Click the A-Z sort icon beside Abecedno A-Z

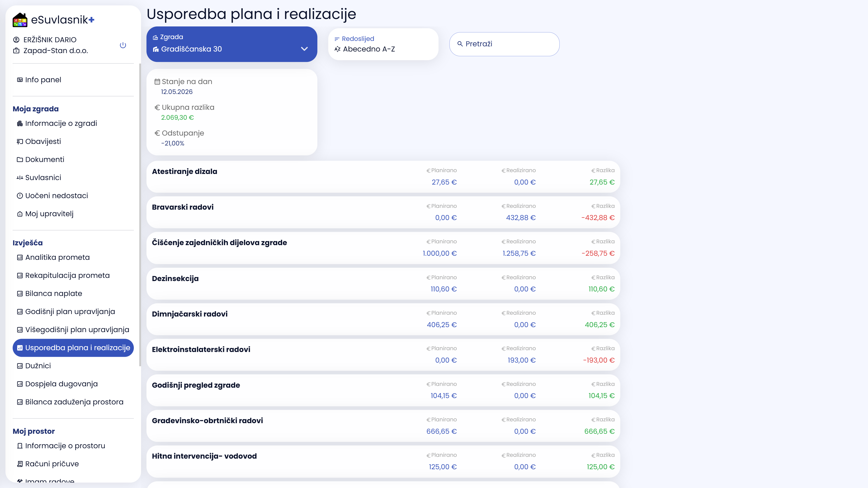(338, 49)
